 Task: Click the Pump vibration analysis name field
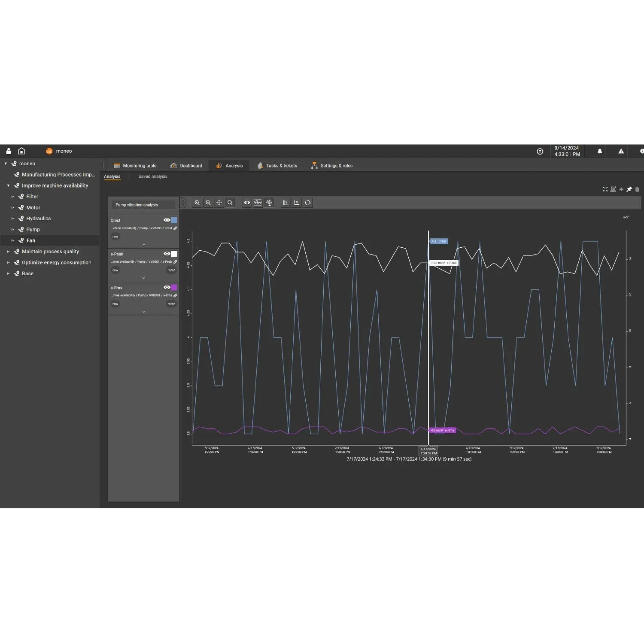143,205
